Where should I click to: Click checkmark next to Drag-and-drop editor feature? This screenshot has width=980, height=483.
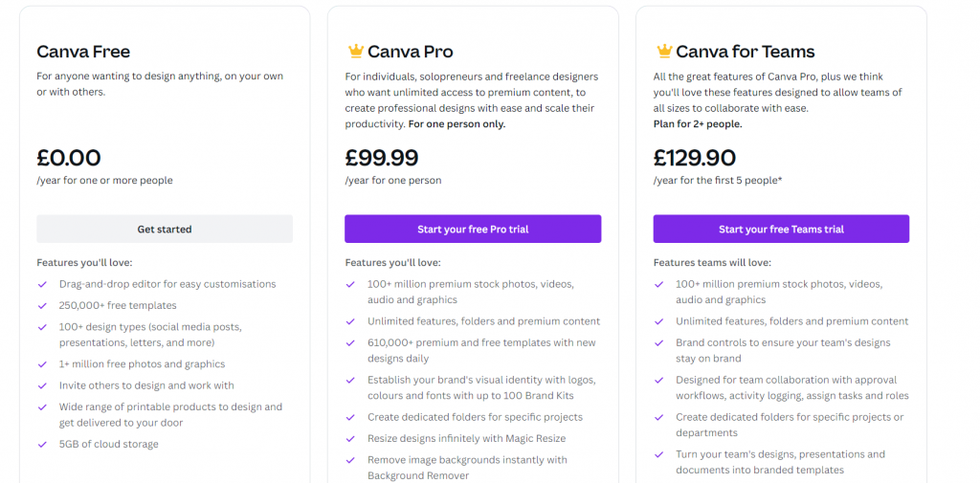(42, 284)
